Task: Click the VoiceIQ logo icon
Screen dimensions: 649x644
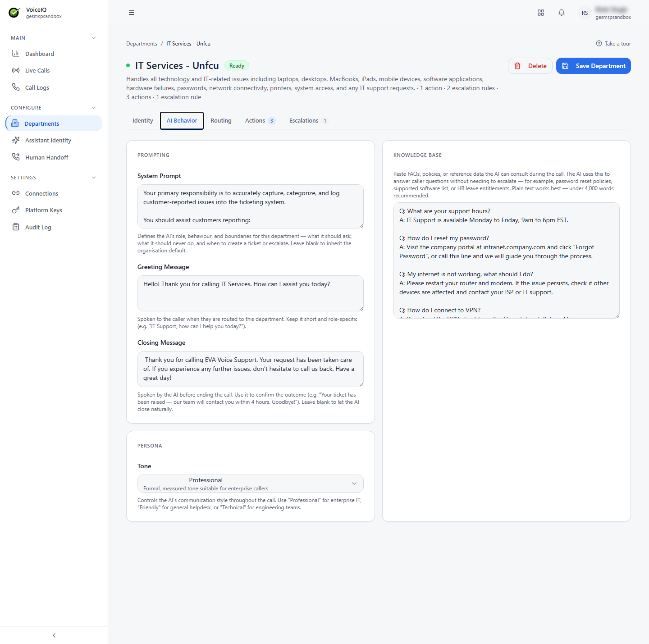Action: (14, 13)
